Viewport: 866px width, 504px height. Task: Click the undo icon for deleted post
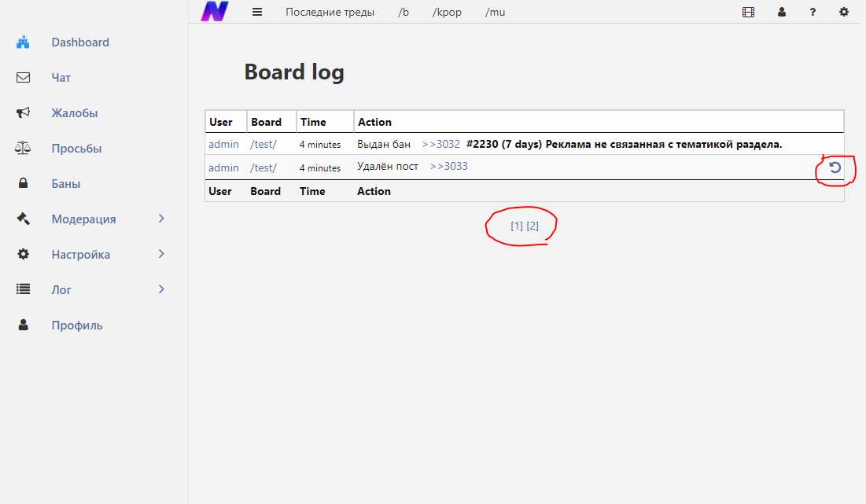click(835, 167)
